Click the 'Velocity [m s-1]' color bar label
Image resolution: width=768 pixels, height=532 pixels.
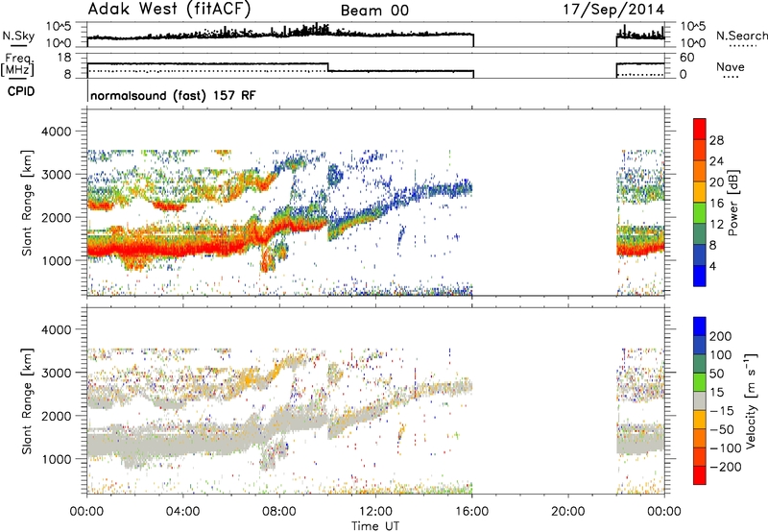pyautogui.click(x=751, y=400)
